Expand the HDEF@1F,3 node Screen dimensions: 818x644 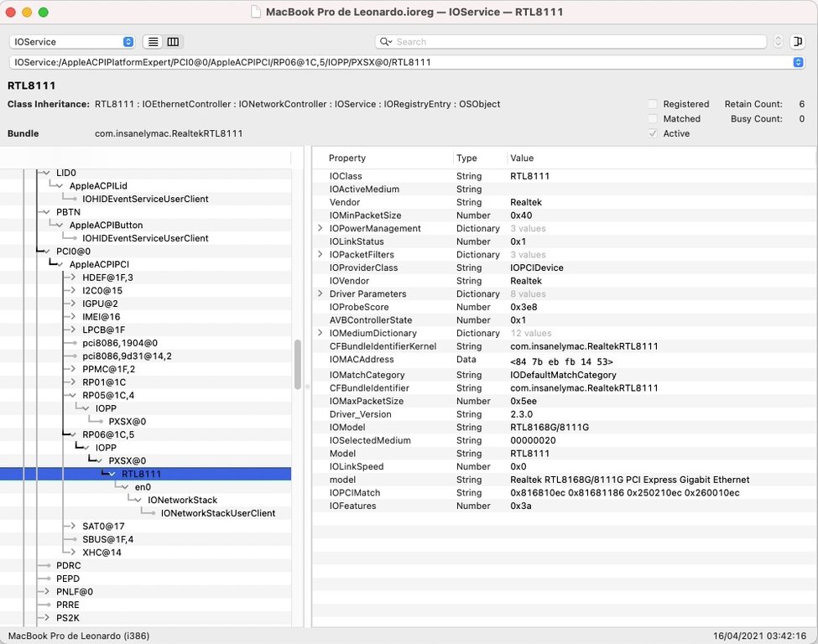pos(73,278)
